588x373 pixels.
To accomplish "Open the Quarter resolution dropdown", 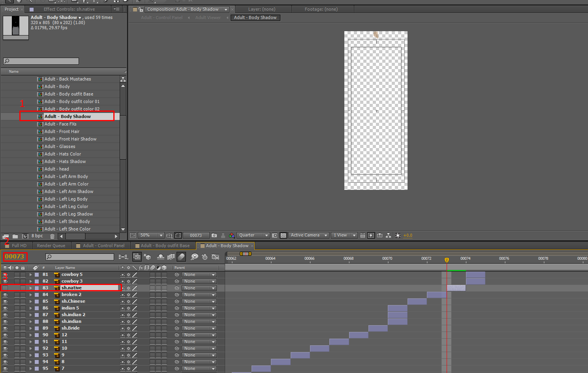I will (x=254, y=235).
